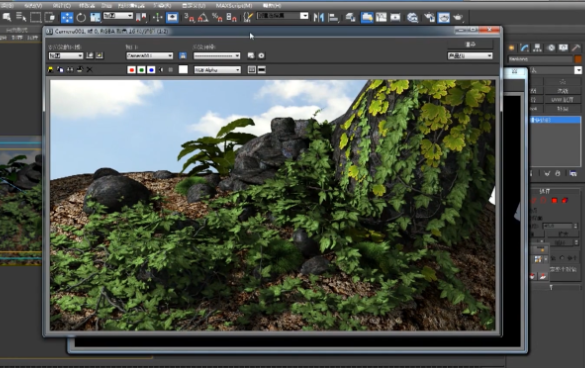This screenshot has width=585, height=368.
Task: Switch to the Hierarchy command panel tab
Action: (537, 47)
